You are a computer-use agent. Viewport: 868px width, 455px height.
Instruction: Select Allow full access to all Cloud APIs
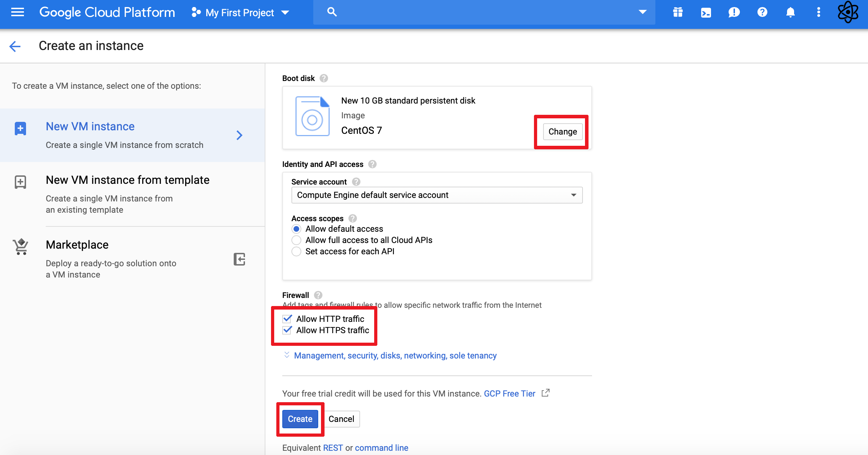coord(296,240)
